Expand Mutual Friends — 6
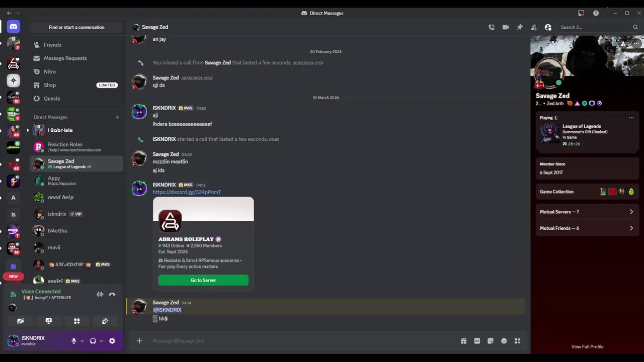Image resolution: width=644 pixels, height=362 pixels. point(587,228)
